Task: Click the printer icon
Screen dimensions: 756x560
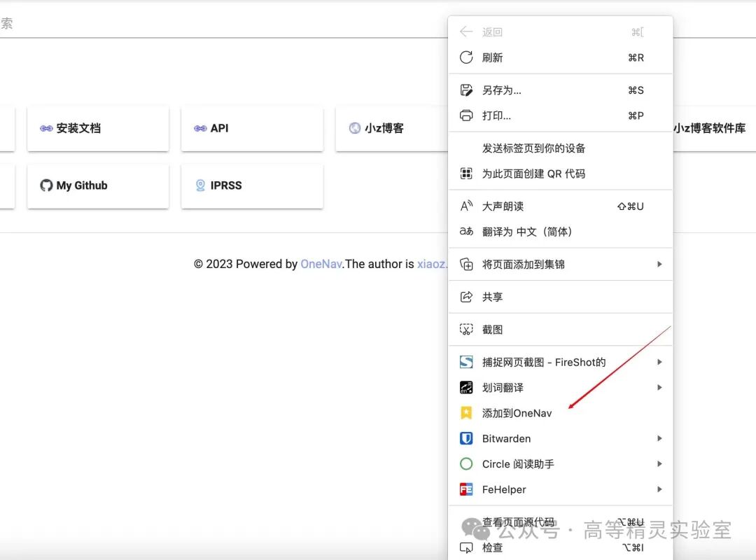Action: coord(465,115)
